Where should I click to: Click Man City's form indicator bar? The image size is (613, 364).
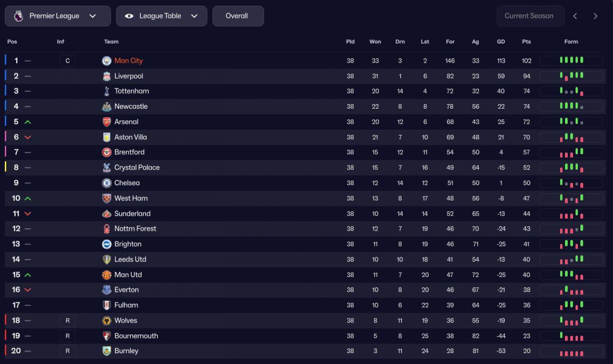click(571, 61)
